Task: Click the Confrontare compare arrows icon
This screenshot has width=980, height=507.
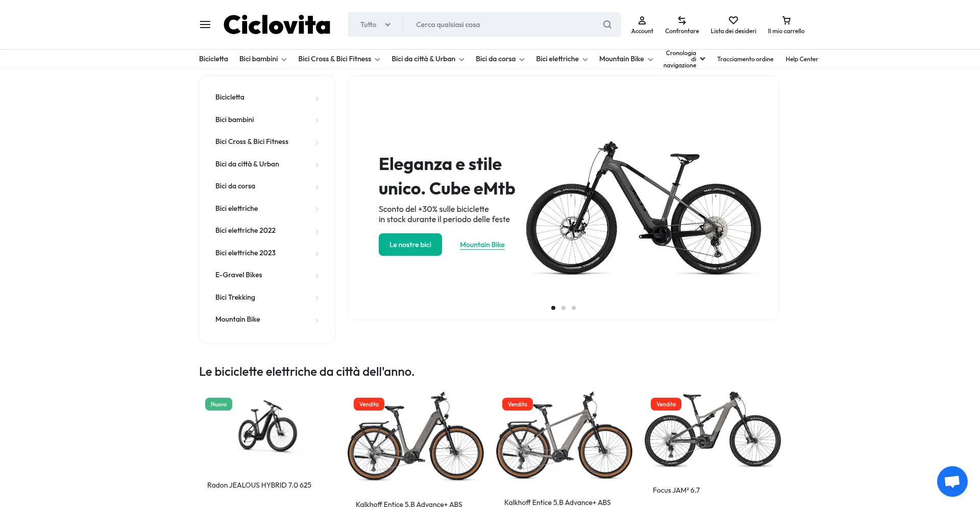Action: [682, 20]
